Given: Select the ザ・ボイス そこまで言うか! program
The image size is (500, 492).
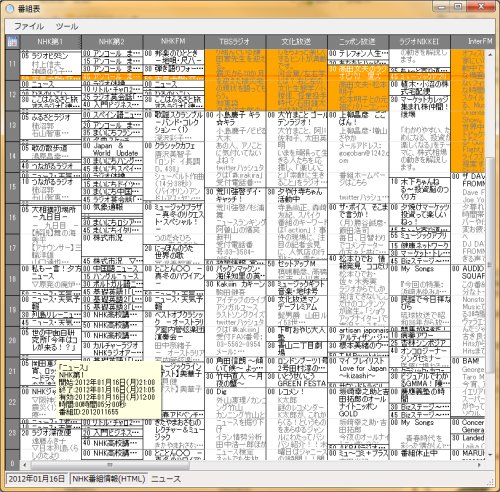Looking at the screenshot, I should tap(358, 229).
